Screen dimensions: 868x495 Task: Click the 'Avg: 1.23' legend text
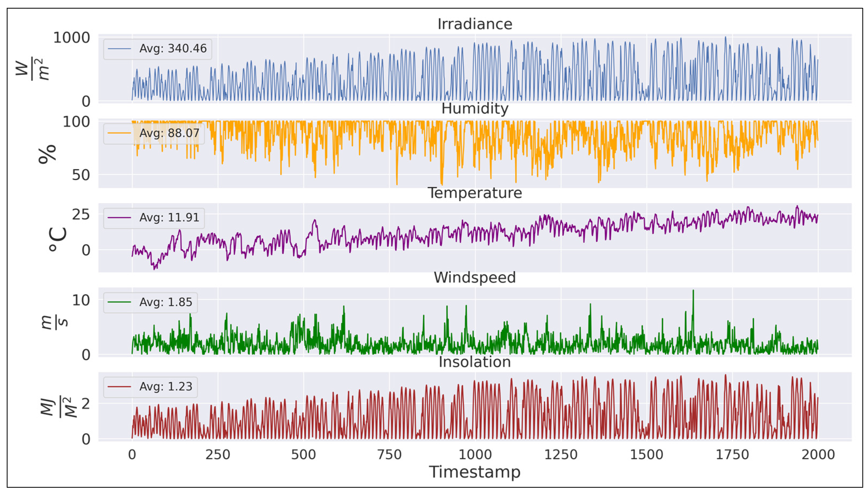tap(165, 387)
